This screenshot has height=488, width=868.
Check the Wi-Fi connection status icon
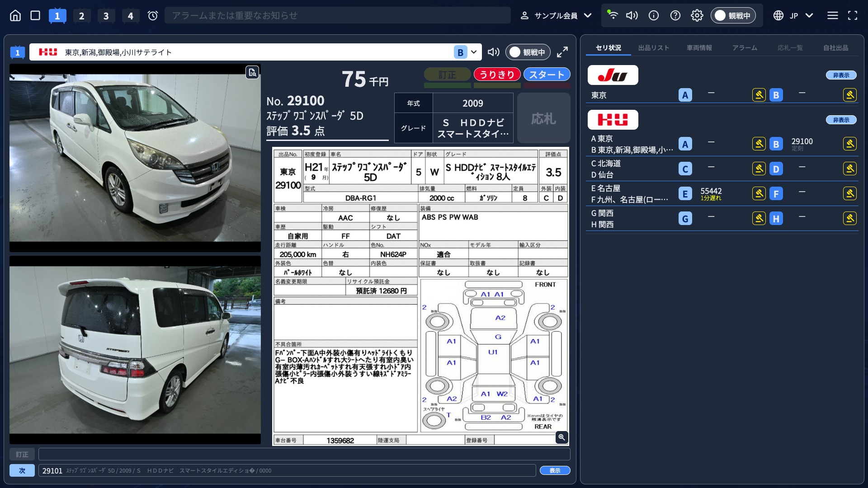pyautogui.click(x=613, y=15)
